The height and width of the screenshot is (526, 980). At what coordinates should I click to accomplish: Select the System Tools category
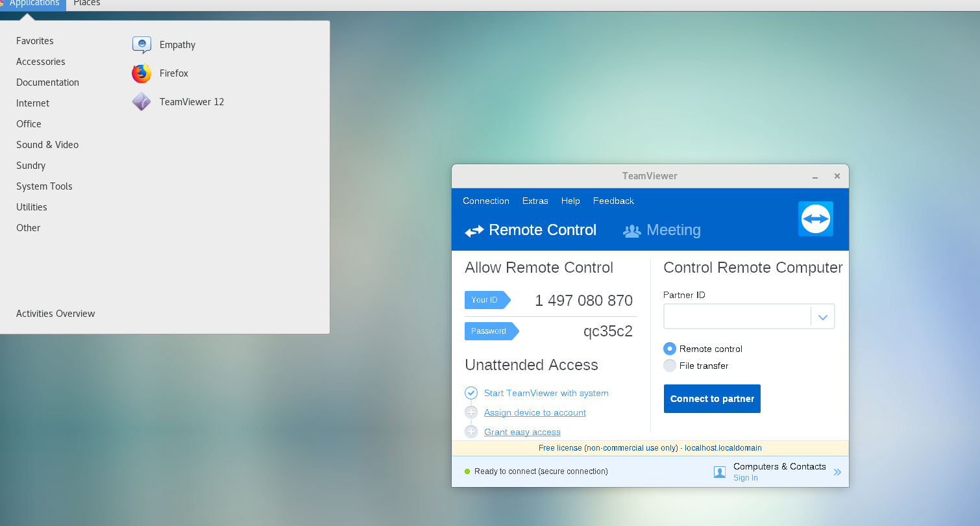(x=44, y=186)
